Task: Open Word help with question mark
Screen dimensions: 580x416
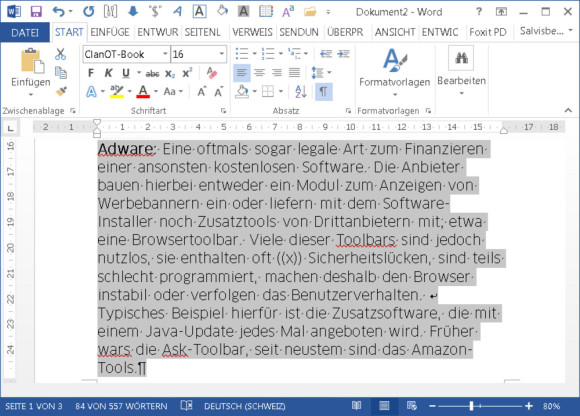Action: (x=479, y=12)
